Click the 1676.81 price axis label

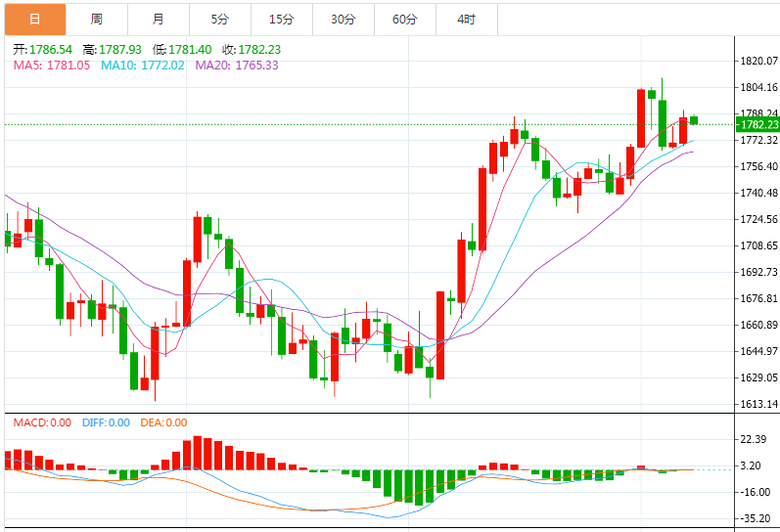point(759,298)
